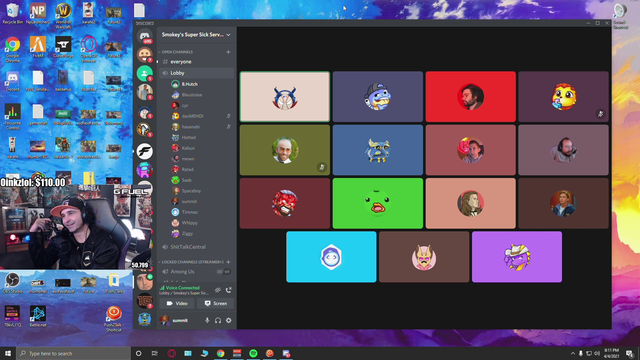Open the taskbar clock and date

pos(611,353)
